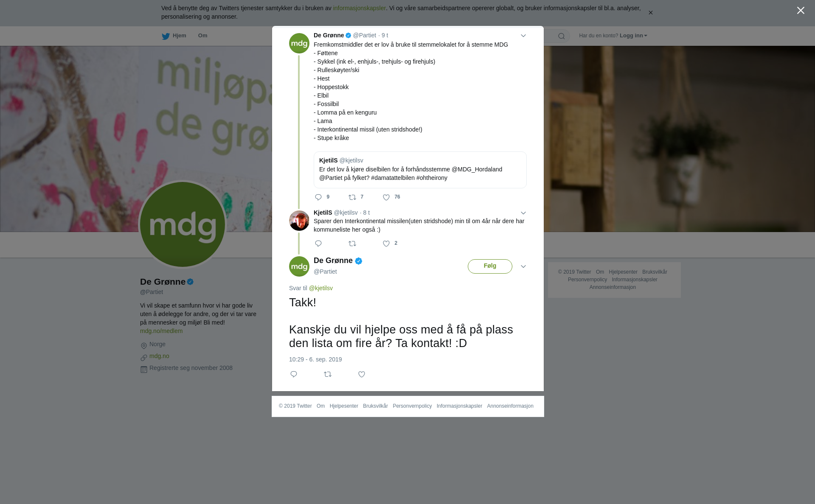Image resolution: width=815 pixels, height=504 pixels.
Task: Open more-options chevron beside the Følg button
Action: (x=523, y=266)
